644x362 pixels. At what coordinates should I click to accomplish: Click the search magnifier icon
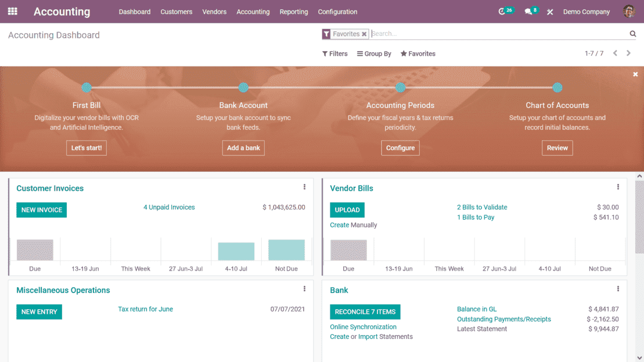(x=633, y=34)
